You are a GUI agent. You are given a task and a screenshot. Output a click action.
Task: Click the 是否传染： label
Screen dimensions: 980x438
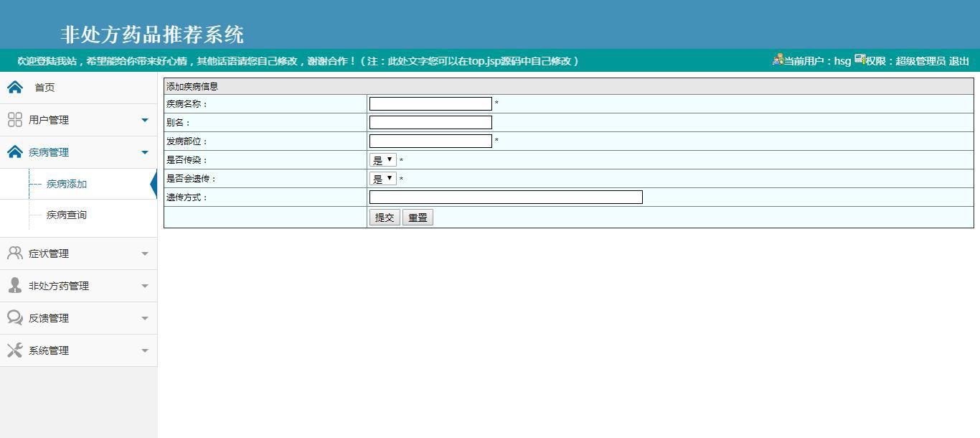(187, 160)
